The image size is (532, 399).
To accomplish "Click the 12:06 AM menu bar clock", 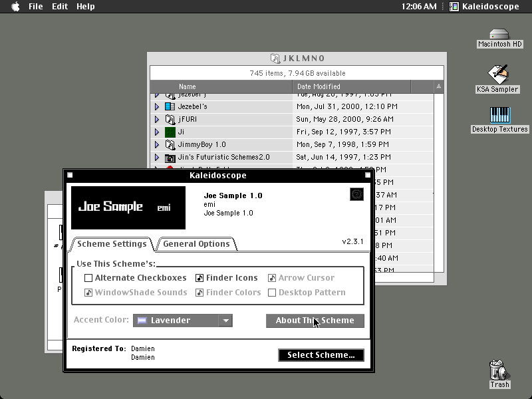I will click(x=419, y=7).
